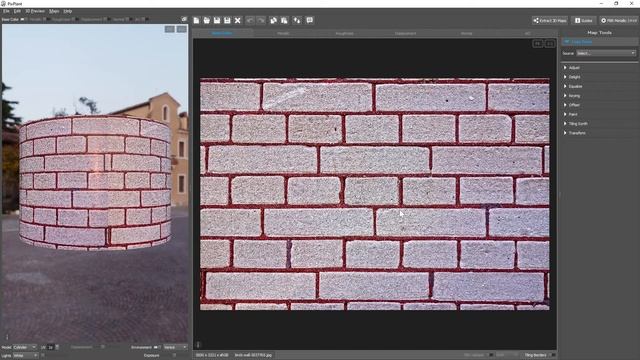Expand the Keying tool section

coord(599,96)
